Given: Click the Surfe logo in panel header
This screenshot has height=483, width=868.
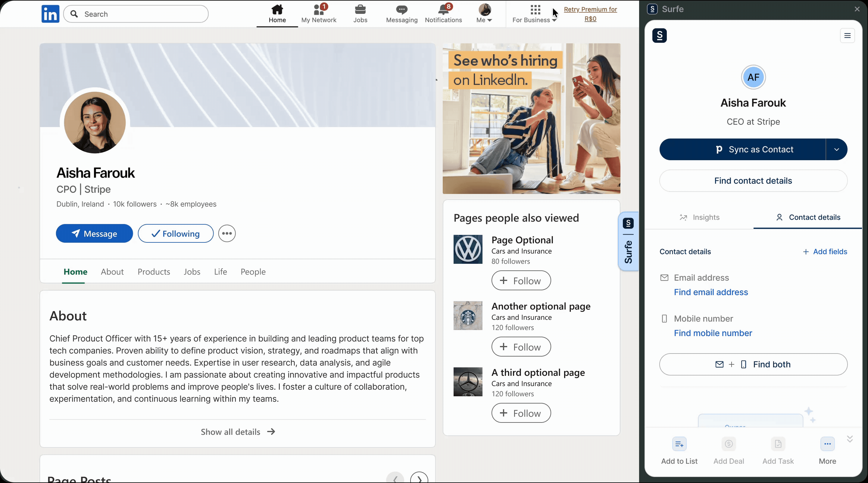Looking at the screenshot, I should coord(659,35).
